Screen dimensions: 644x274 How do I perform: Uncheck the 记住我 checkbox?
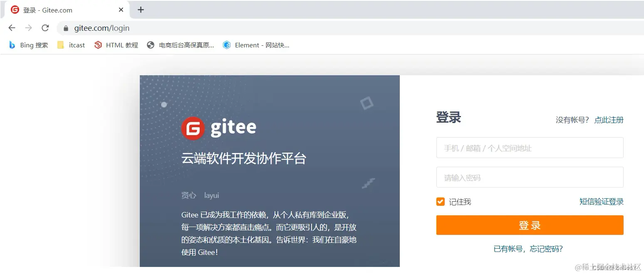pyautogui.click(x=440, y=202)
